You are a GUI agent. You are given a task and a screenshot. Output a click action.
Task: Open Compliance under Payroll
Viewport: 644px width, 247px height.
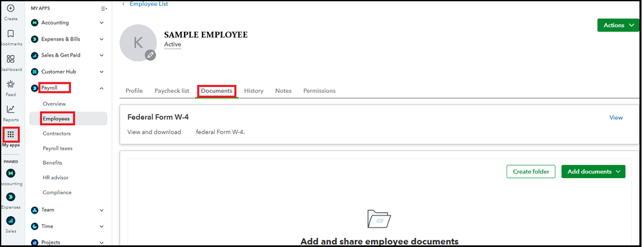pos(57,192)
